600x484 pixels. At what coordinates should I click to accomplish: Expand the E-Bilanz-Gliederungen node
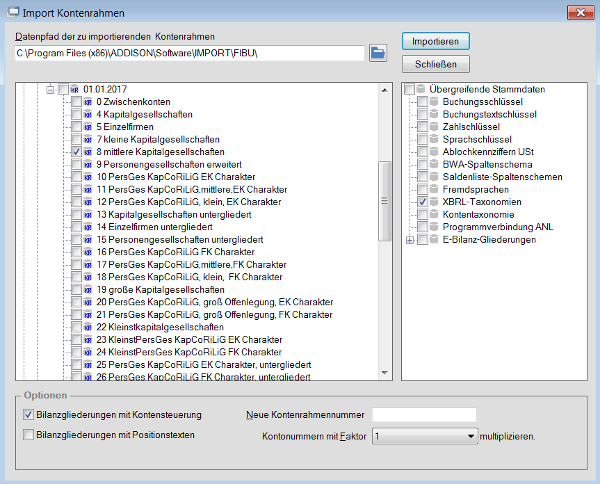(x=410, y=240)
